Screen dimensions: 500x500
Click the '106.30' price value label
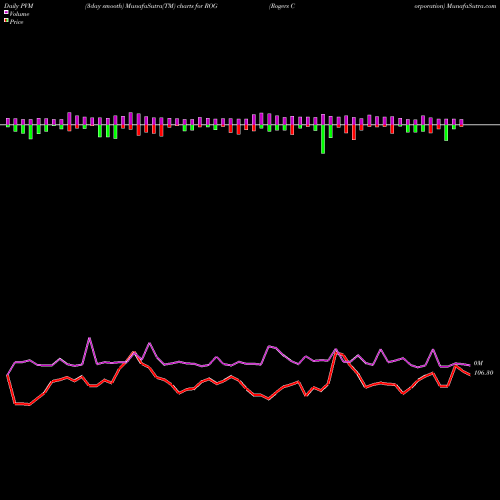point(483,373)
